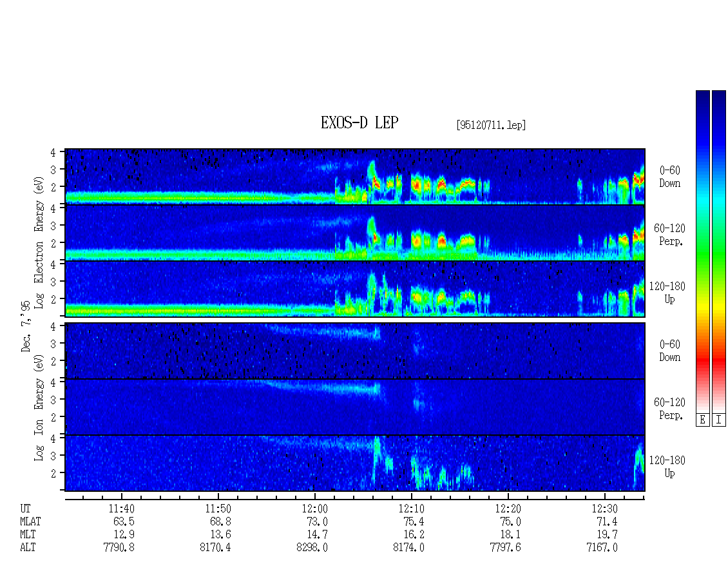Click the ion 0-60 Down spectrogram panel
Screen dimensions: 728x564
click(355, 351)
